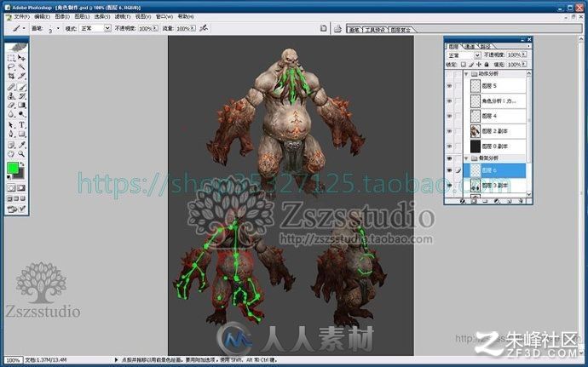Open the 帮助 (Help) menu

185,17
